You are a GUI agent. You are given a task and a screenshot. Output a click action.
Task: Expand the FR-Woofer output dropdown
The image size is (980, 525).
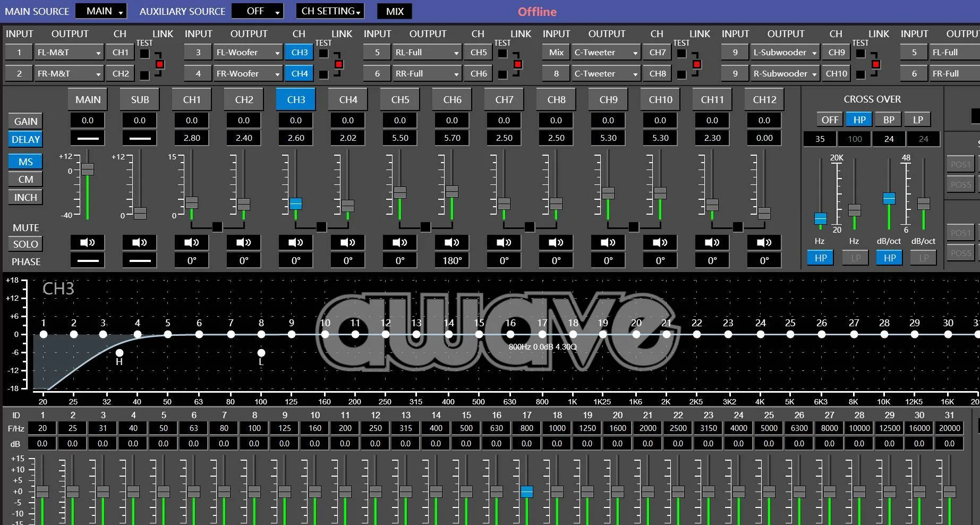click(248, 74)
